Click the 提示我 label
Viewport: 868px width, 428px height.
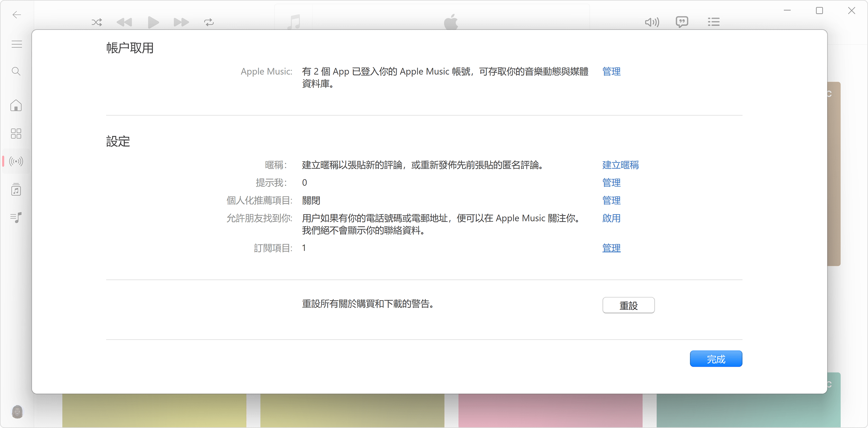tap(271, 183)
